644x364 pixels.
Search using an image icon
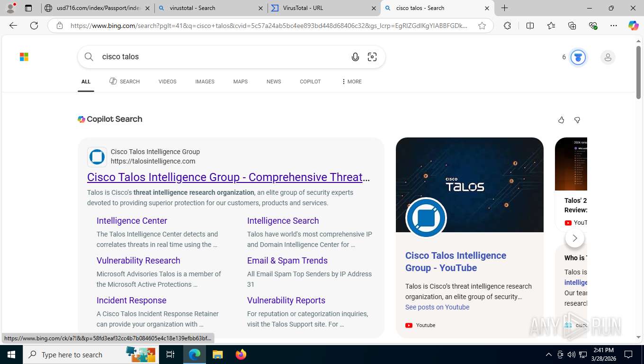tap(372, 57)
